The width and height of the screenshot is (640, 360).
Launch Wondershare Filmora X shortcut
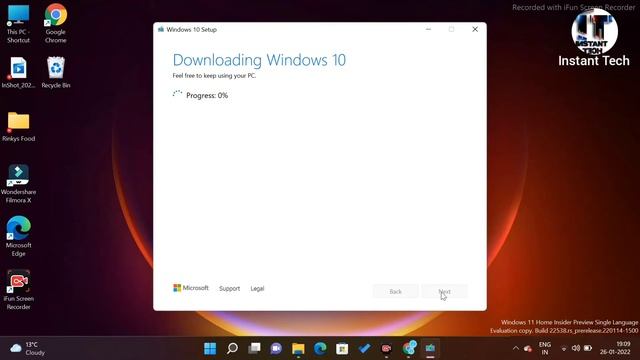pos(18,184)
